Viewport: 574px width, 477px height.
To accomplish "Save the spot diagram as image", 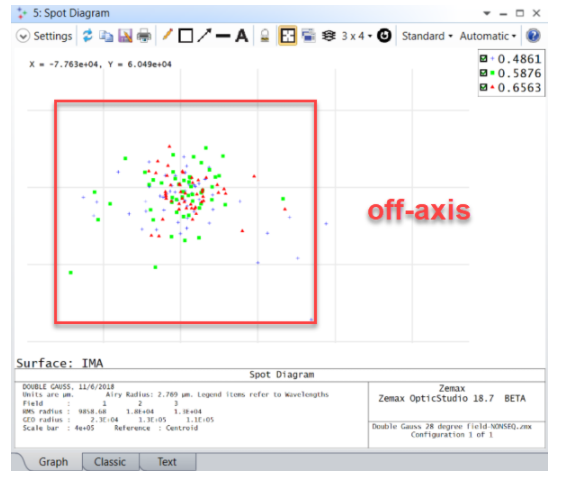I will click(125, 36).
